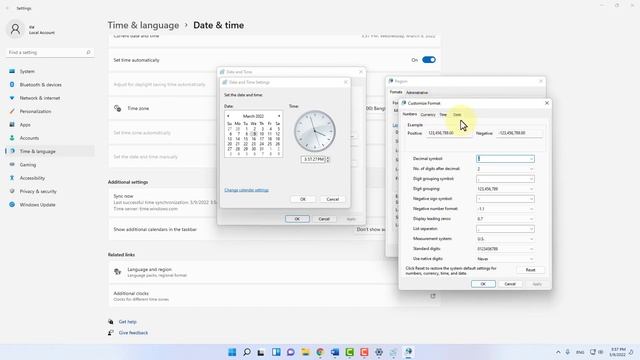Screen dimensions: 640x360
Task: Open the Administrative tab in Region window
Action: 417,93
